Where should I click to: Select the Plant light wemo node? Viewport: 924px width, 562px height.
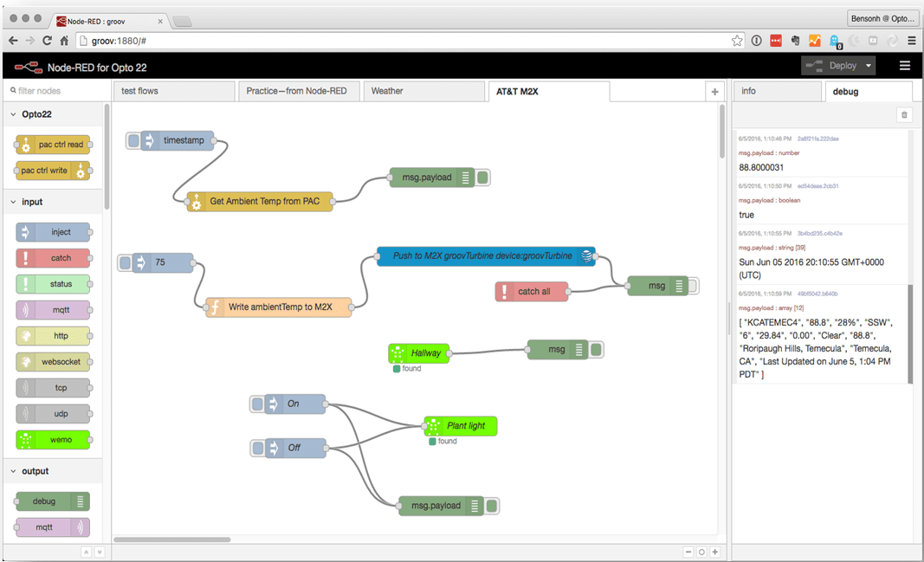tap(465, 426)
